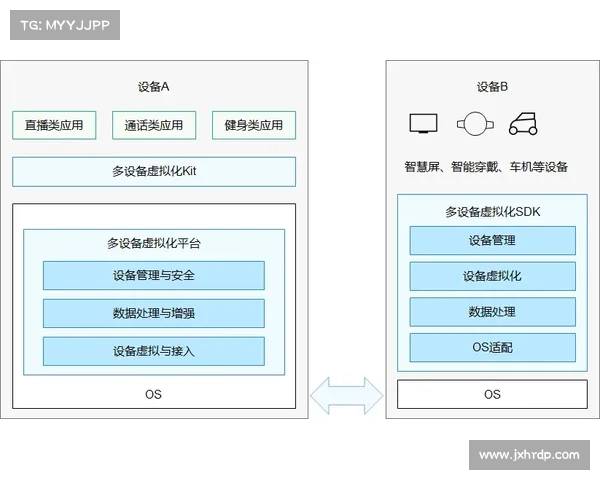Click the 设备管理与安全 block
Image resolution: width=600 pixels, height=480 pixels.
click(154, 275)
